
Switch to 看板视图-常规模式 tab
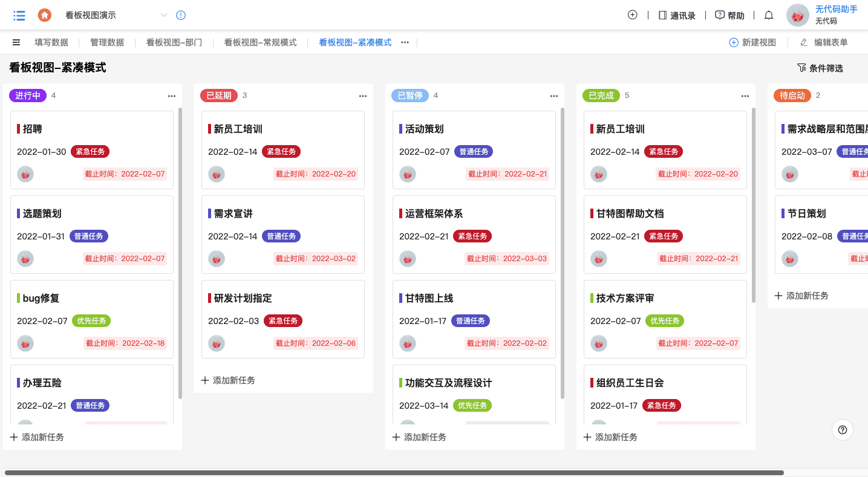(x=260, y=42)
